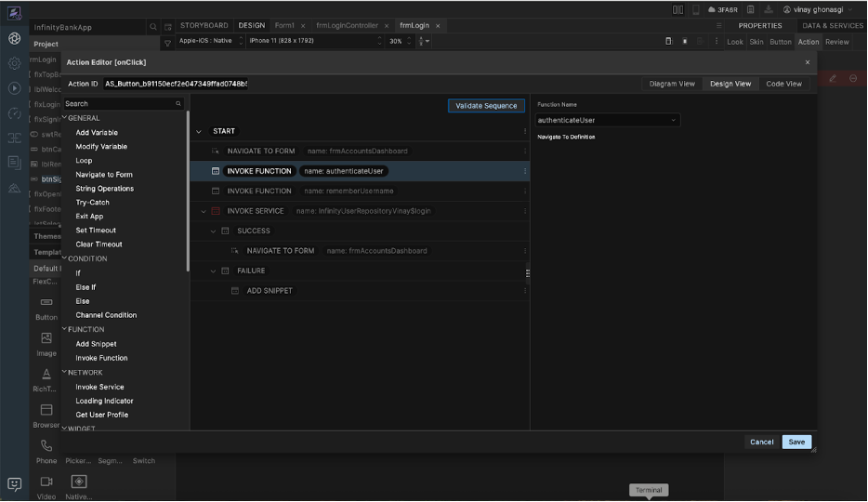This screenshot has width=868, height=502.
Task: Collapse the START sequence node
Action: pyautogui.click(x=198, y=132)
